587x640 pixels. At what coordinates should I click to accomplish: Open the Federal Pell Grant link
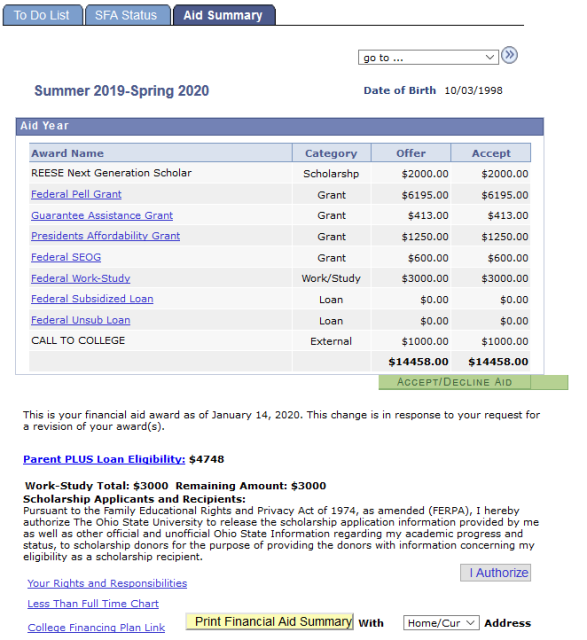[x=76, y=194]
